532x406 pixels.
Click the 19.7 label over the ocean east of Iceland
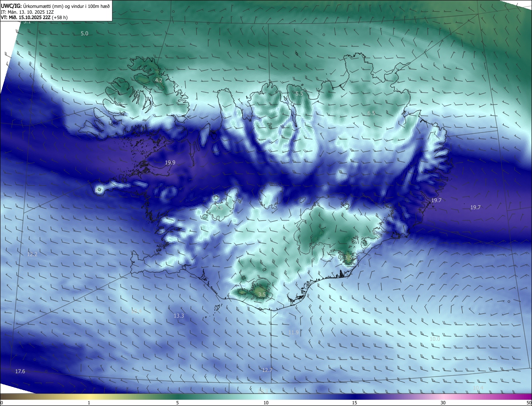475,208
